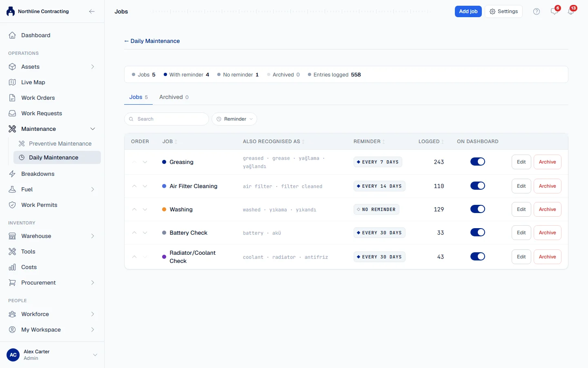This screenshot has height=368, width=588.
Task: Open Procurement in sidebar
Action: 52,283
